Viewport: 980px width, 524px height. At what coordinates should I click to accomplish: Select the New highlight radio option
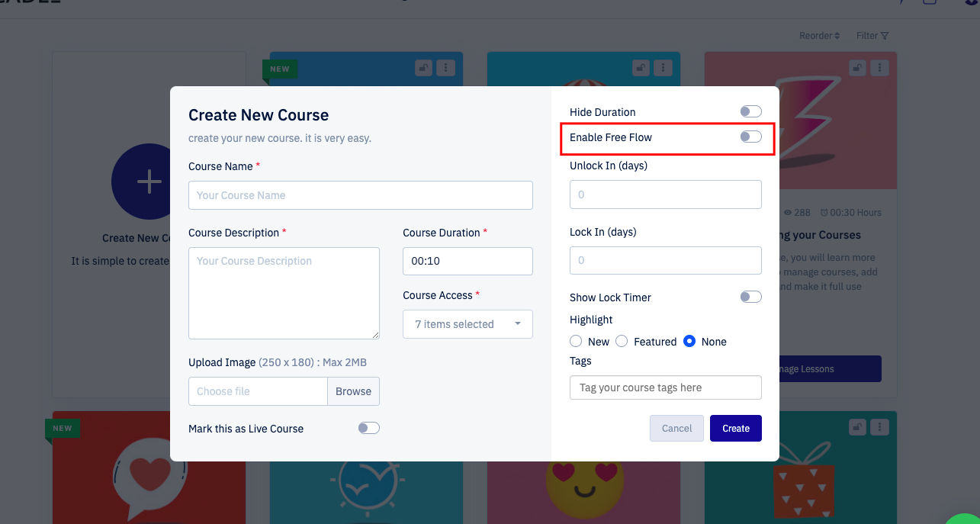click(x=576, y=342)
